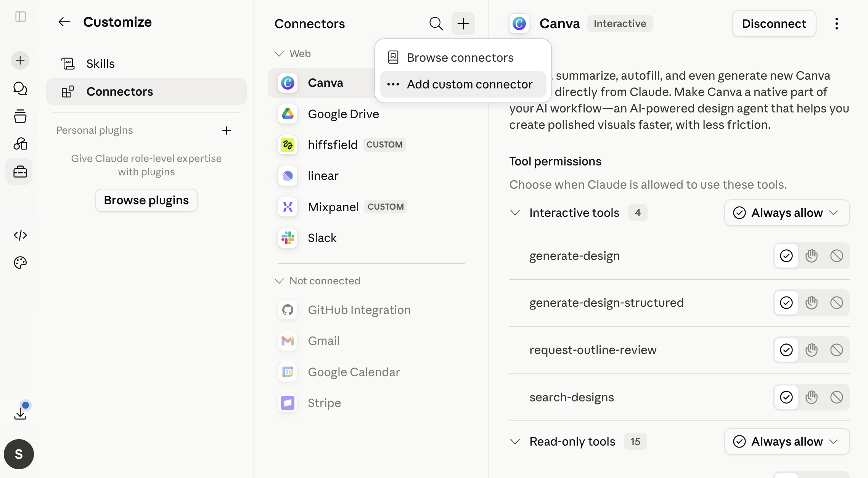Click the Google Calendar icon
Screen dimensions: 868x478
(x=288, y=372)
